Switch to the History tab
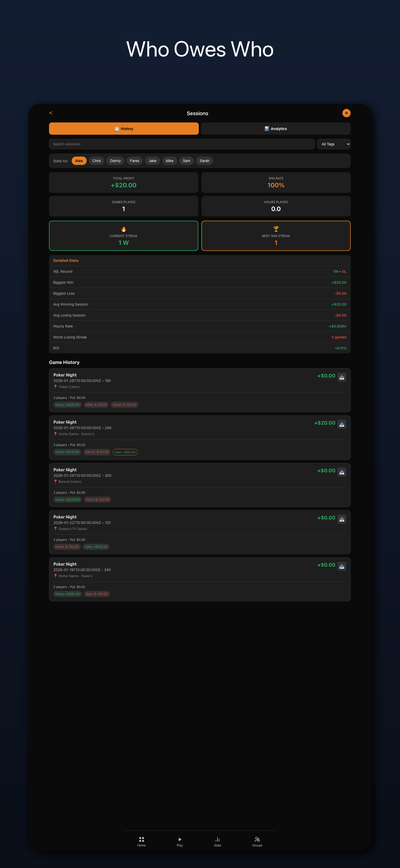Viewport: 400px width, 868px height. coord(124,129)
